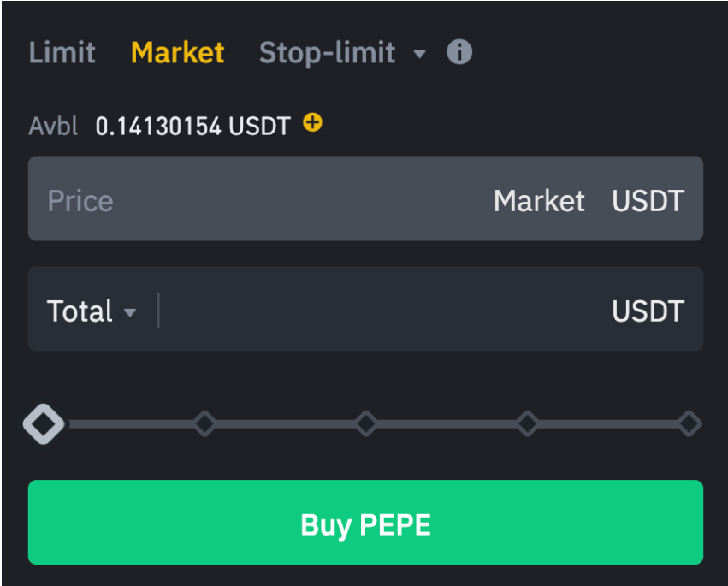Click the second diamond marker on the slider
This screenshot has width=728, height=586.
pos(204,423)
